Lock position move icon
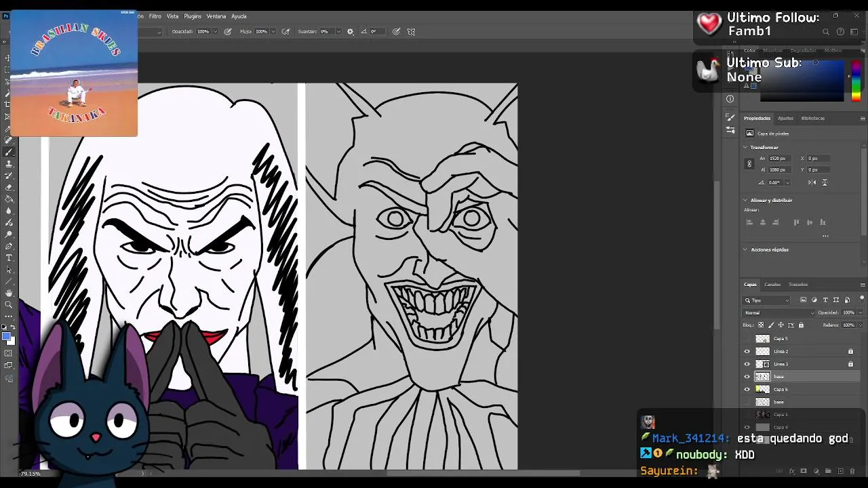 click(781, 325)
